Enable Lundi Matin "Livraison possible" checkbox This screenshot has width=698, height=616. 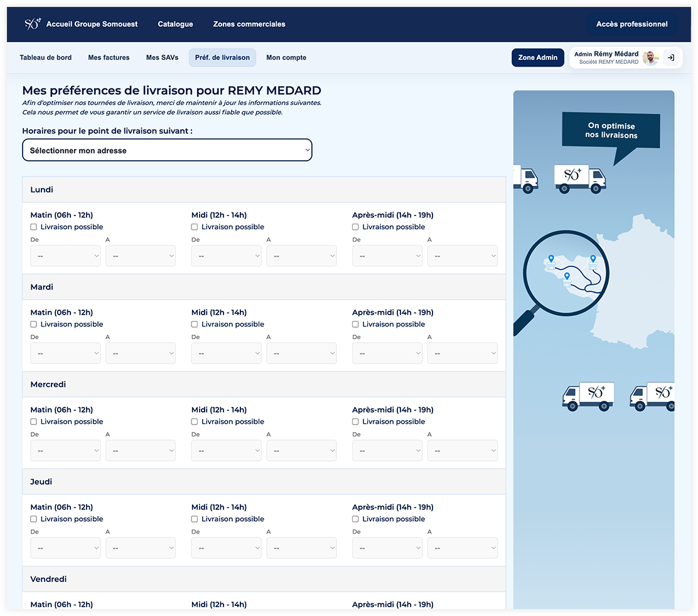pos(34,227)
